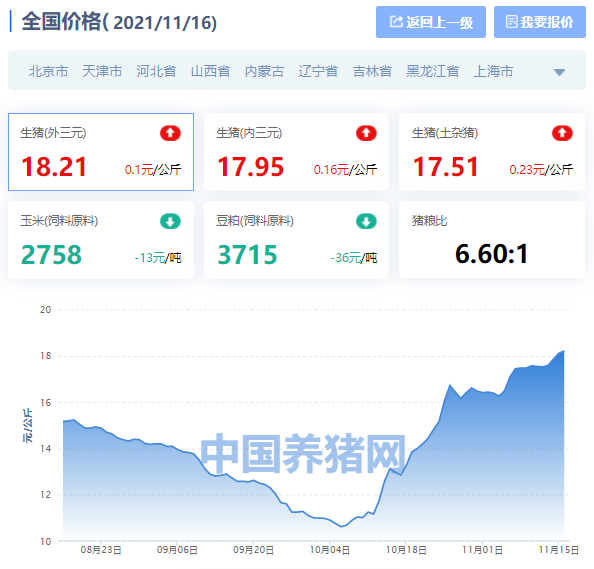Select 辽宁省 region

[x=318, y=71]
